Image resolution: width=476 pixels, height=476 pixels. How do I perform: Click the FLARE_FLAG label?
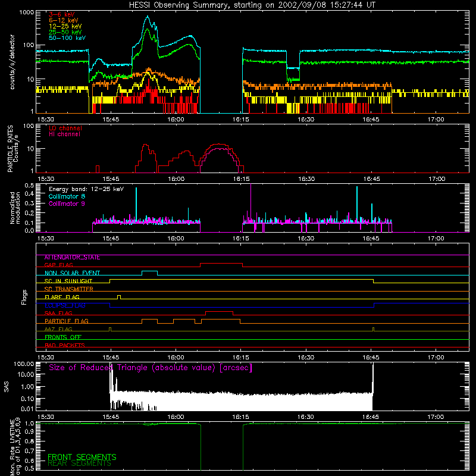pos(62,297)
